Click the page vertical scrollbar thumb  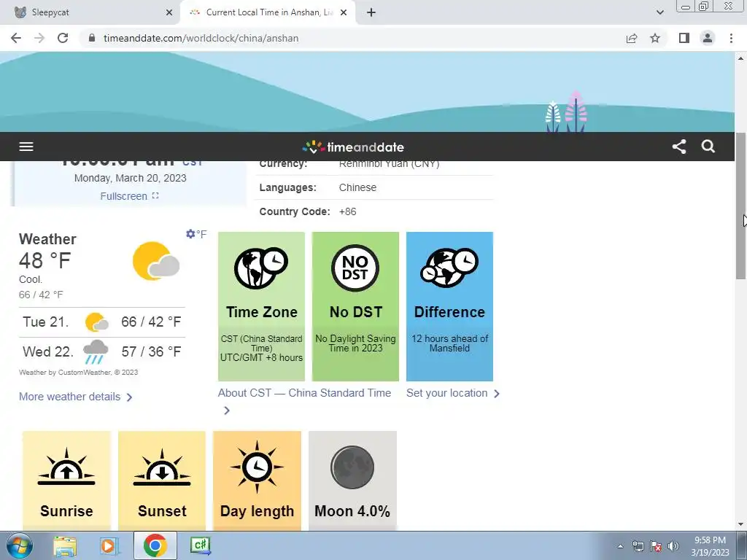point(740,206)
